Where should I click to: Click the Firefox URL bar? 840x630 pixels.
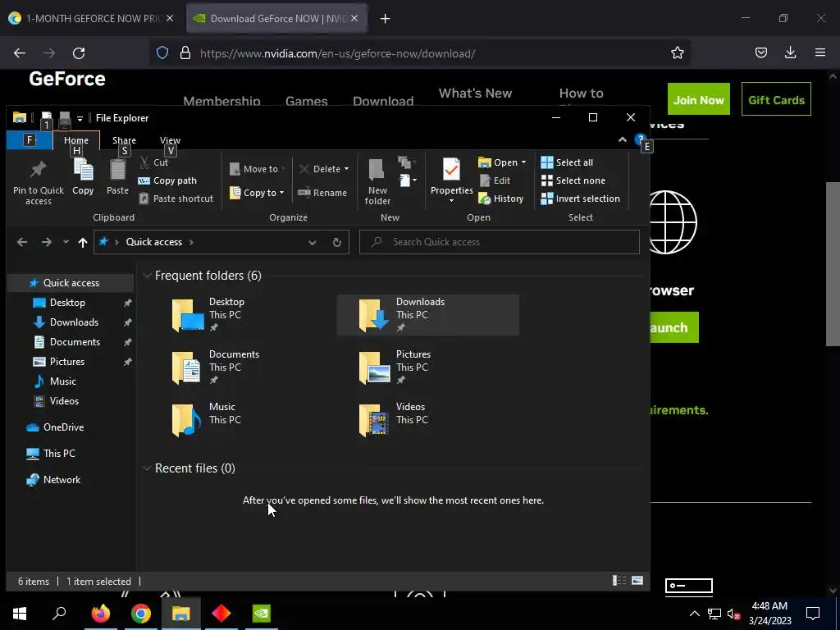click(x=419, y=53)
